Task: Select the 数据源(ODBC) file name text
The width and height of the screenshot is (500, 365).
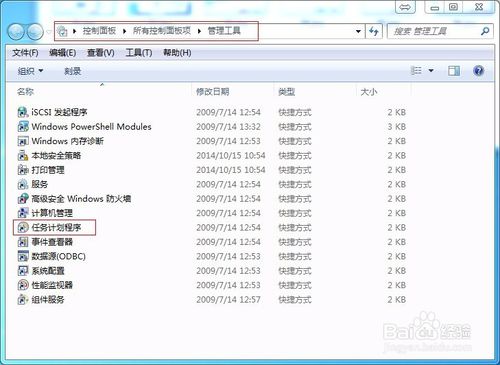Action: pos(59,256)
